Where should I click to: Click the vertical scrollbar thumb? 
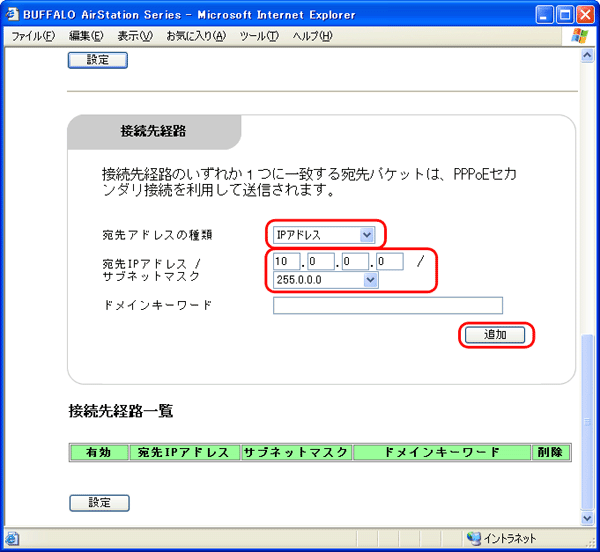(x=587, y=422)
